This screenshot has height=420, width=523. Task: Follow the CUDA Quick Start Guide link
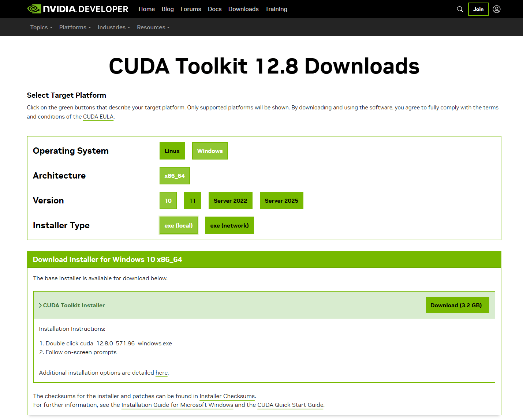pyautogui.click(x=290, y=405)
